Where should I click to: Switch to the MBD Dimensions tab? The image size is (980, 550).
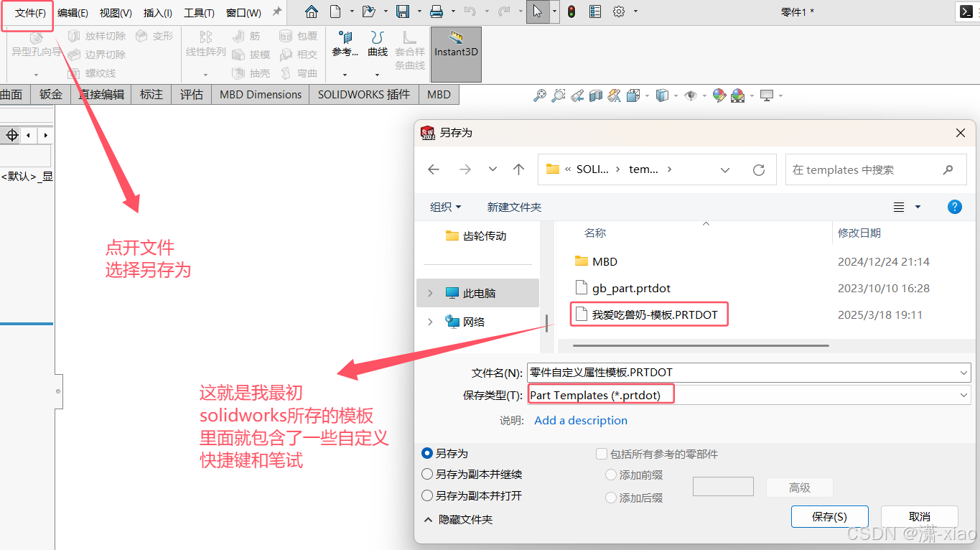261,94
